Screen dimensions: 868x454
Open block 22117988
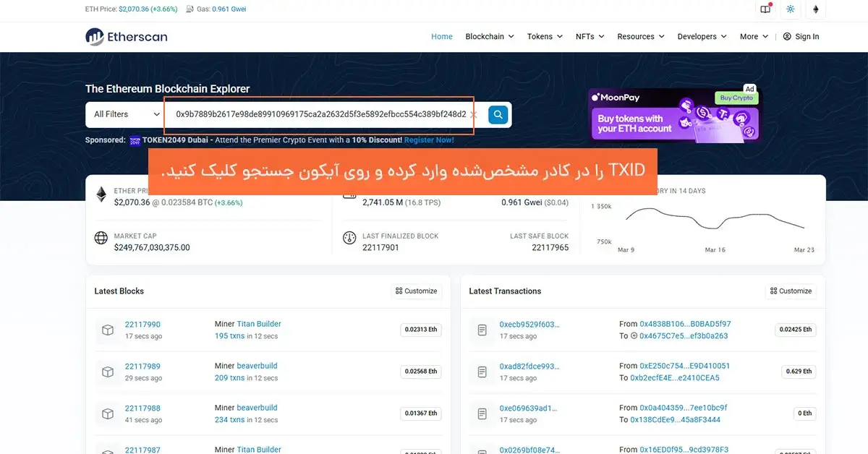(x=142, y=408)
